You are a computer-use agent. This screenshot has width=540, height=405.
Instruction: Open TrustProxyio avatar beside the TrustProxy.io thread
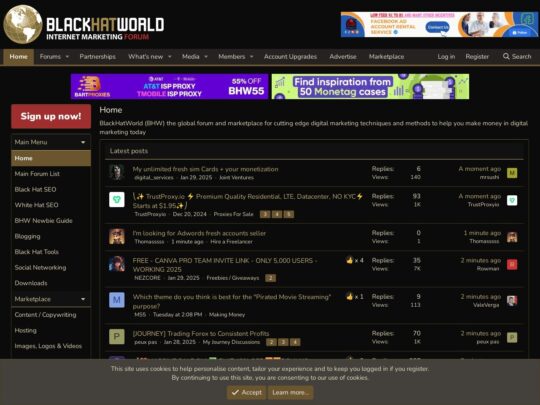[x=117, y=200]
